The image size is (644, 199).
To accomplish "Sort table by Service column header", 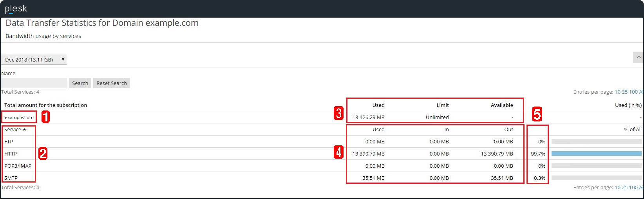I will click(13, 130).
